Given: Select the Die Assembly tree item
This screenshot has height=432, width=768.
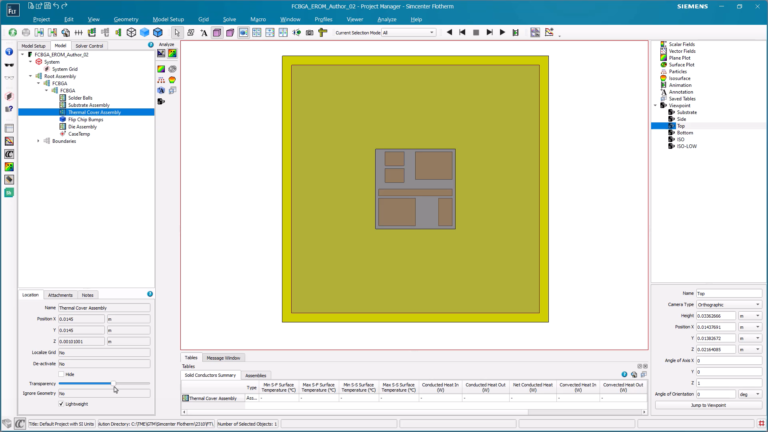Looking at the screenshot, I should 82,127.
